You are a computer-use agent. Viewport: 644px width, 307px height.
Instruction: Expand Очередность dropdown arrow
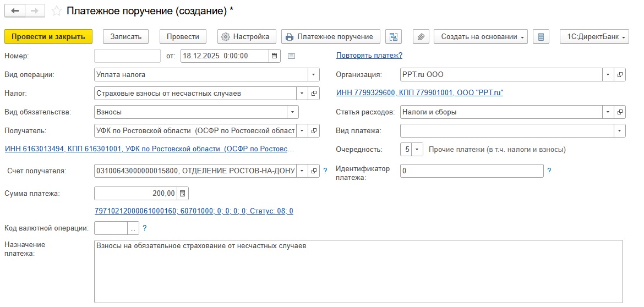tap(417, 150)
